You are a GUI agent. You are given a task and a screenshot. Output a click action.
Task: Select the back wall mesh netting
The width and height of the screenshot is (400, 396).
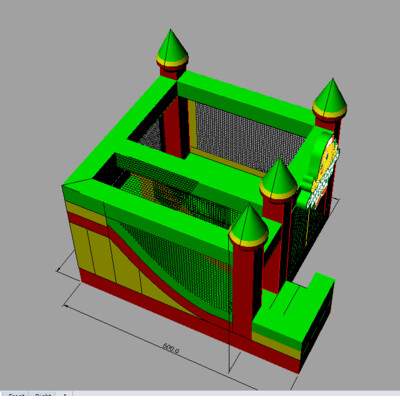[248, 135]
